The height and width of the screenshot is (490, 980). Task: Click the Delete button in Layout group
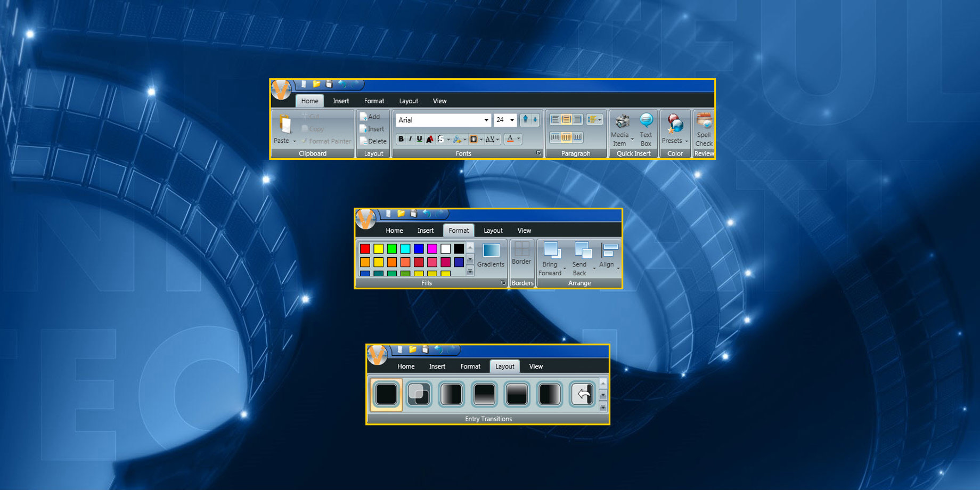click(x=373, y=141)
